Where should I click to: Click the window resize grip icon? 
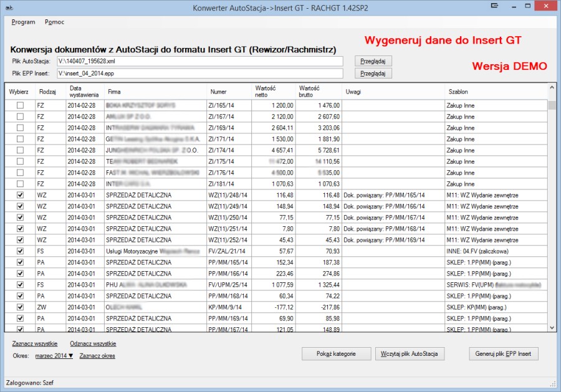pos(553,384)
